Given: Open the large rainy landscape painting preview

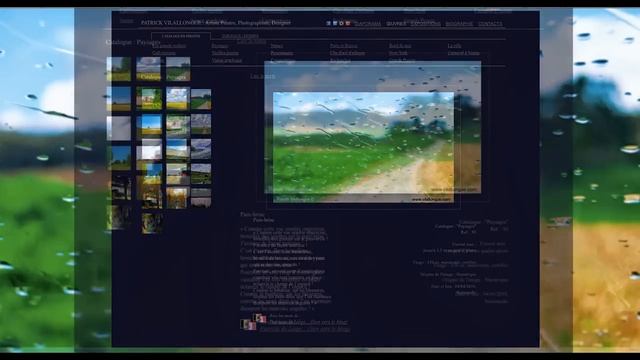Looking at the screenshot, I should click(363, 147).
